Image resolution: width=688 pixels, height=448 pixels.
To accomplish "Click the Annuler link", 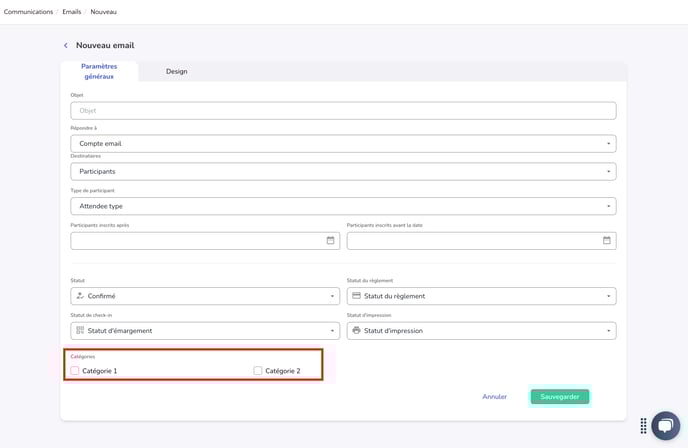I will coord(494,397).
